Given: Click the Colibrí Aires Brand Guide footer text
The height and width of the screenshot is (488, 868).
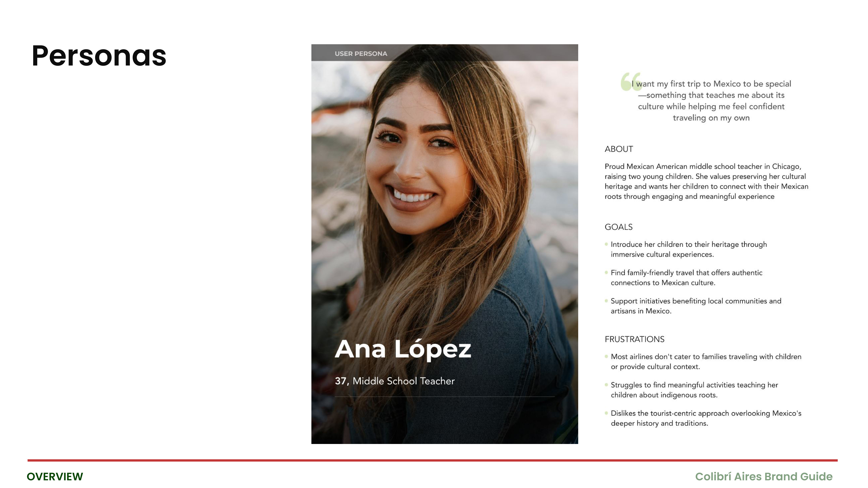Looking at the screenshot, I should 764,477.
